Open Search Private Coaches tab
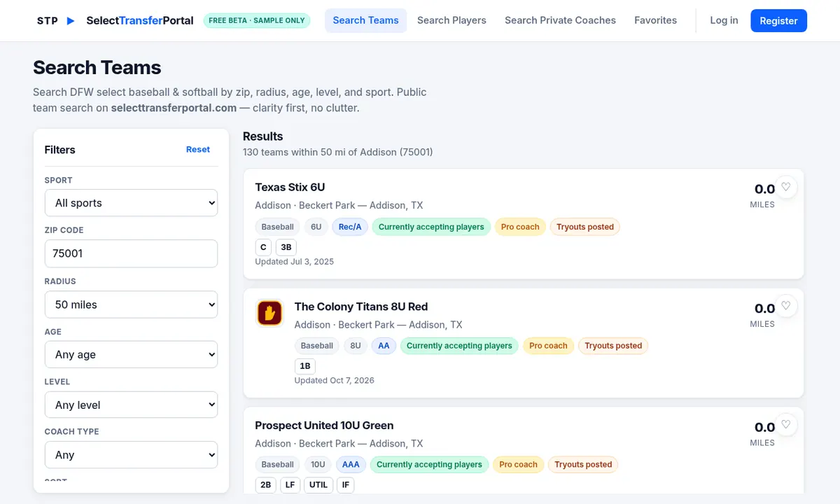 tap(560, 20)
